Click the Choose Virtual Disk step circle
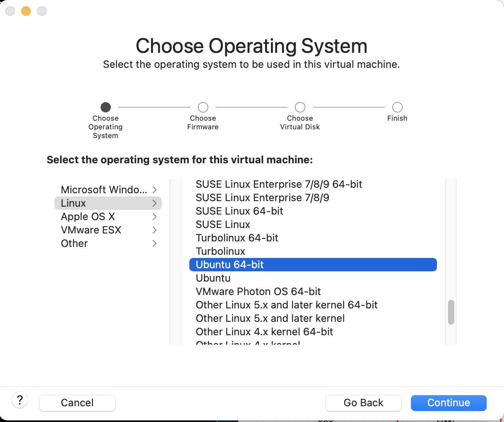 300,107
